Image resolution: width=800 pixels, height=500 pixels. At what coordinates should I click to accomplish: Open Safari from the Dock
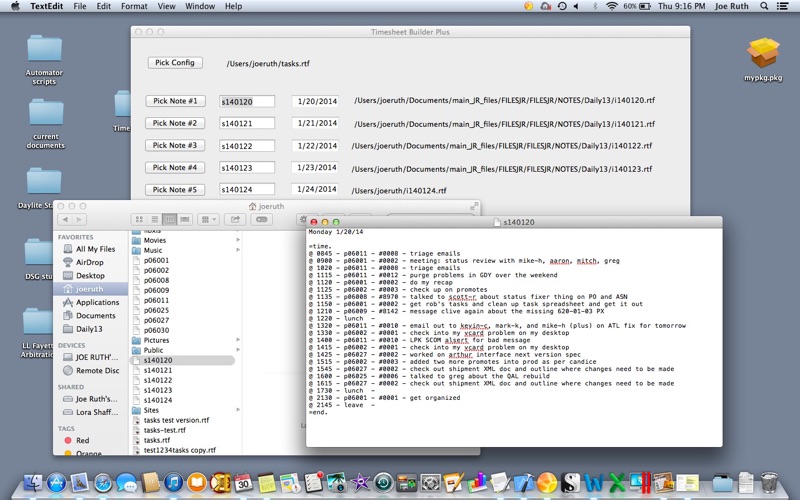(103, 482)
